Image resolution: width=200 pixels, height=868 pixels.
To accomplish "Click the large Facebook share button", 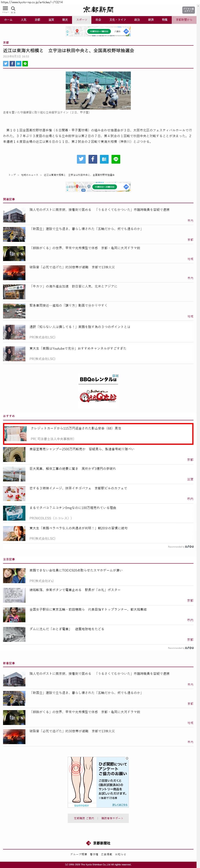I will click(93, 159).
